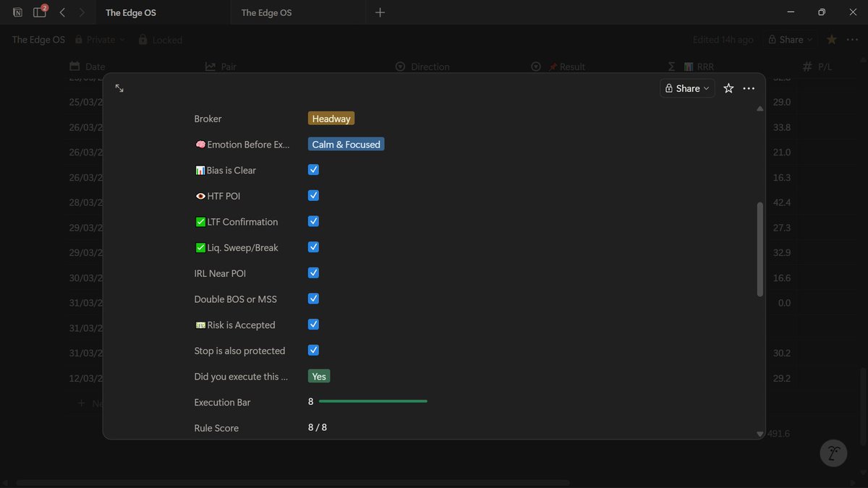Click the Emotion Before Ex... property label

tap(242, 145)
